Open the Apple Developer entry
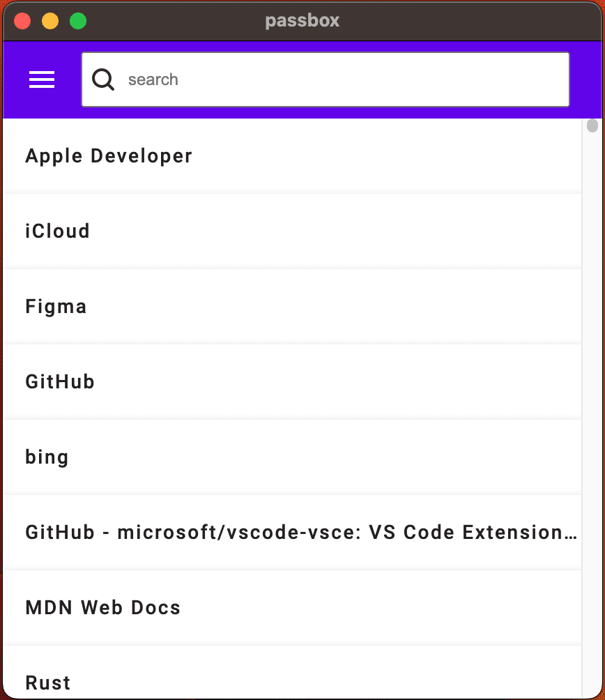 pos(292,155)
